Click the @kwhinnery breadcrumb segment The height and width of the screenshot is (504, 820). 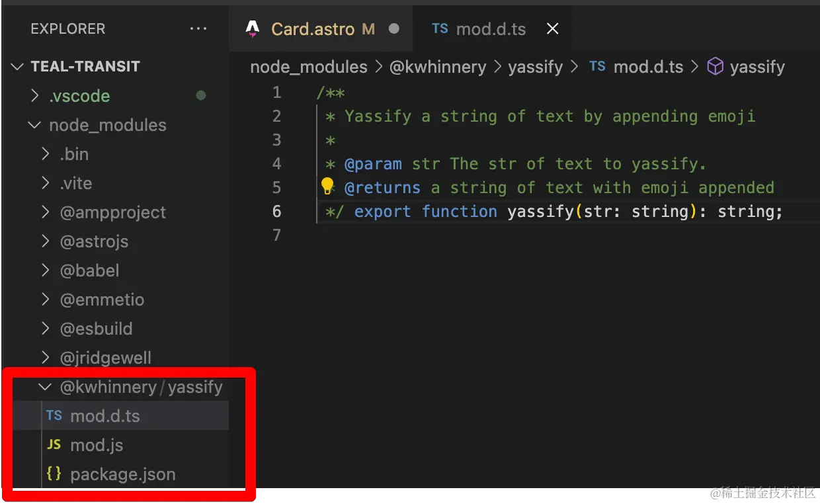coord(438,66)
